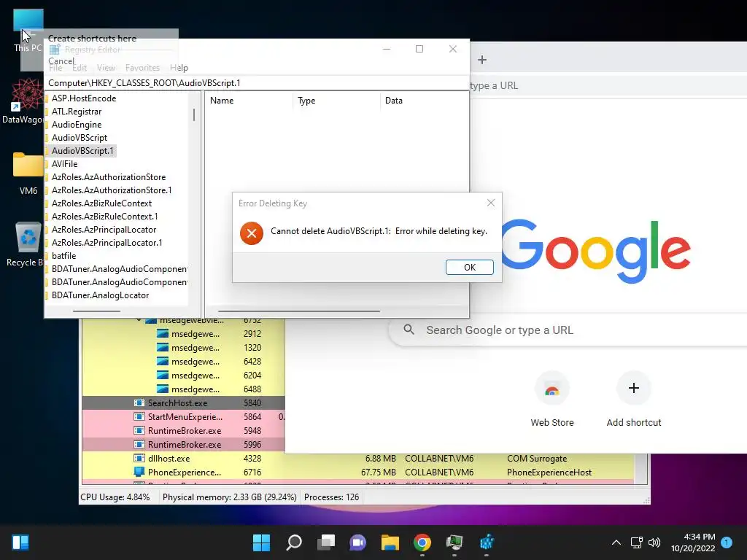747x560 pixels.
Task: Select msedgewe... process with PID 2912
Action: 183,334
